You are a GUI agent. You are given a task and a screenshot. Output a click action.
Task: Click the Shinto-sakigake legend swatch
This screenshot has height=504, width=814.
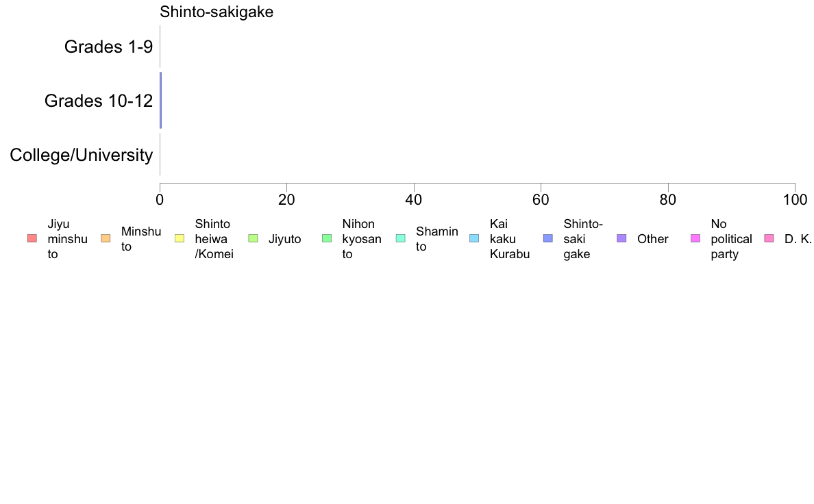click(548, 239)
